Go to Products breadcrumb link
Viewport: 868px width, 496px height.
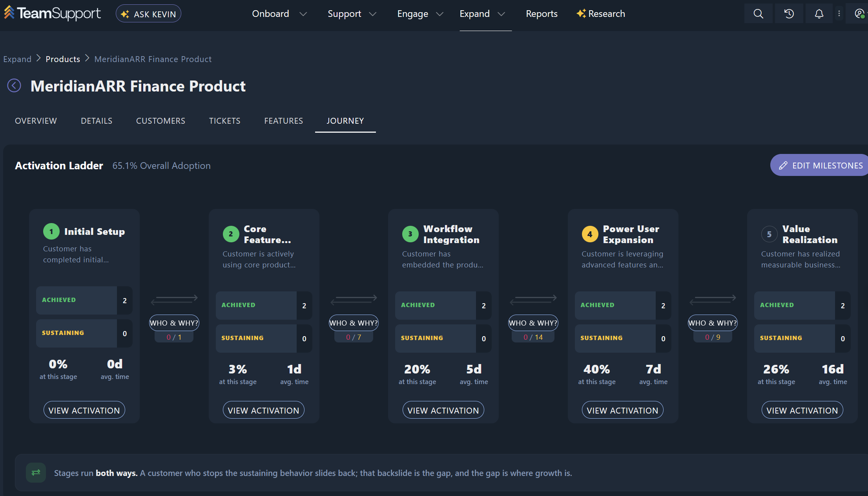[63, 59]
